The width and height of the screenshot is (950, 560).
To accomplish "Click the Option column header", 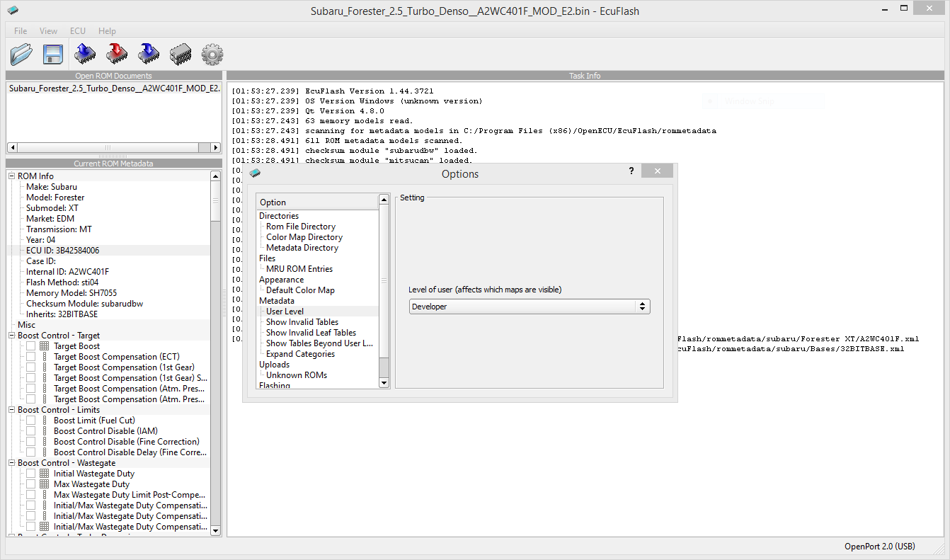I will [x=318, y=202].
